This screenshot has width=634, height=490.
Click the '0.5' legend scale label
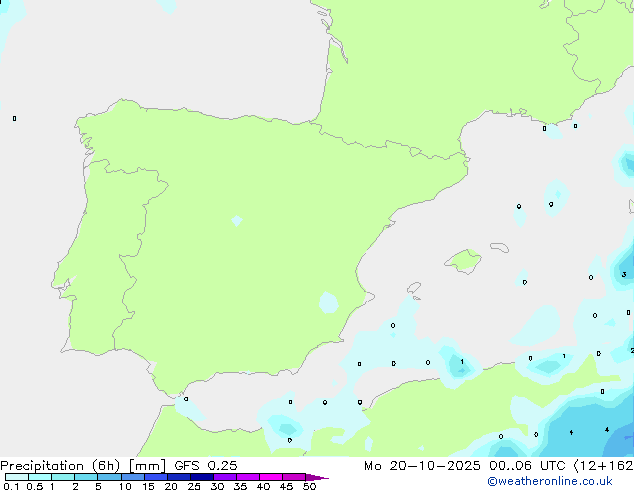(x=34, y=486)
